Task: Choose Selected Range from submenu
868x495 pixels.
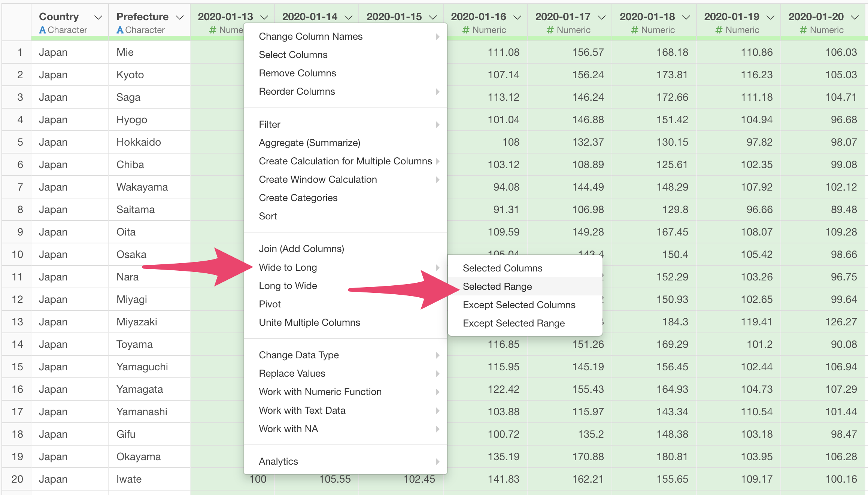Action: click(x=497, y=286)
